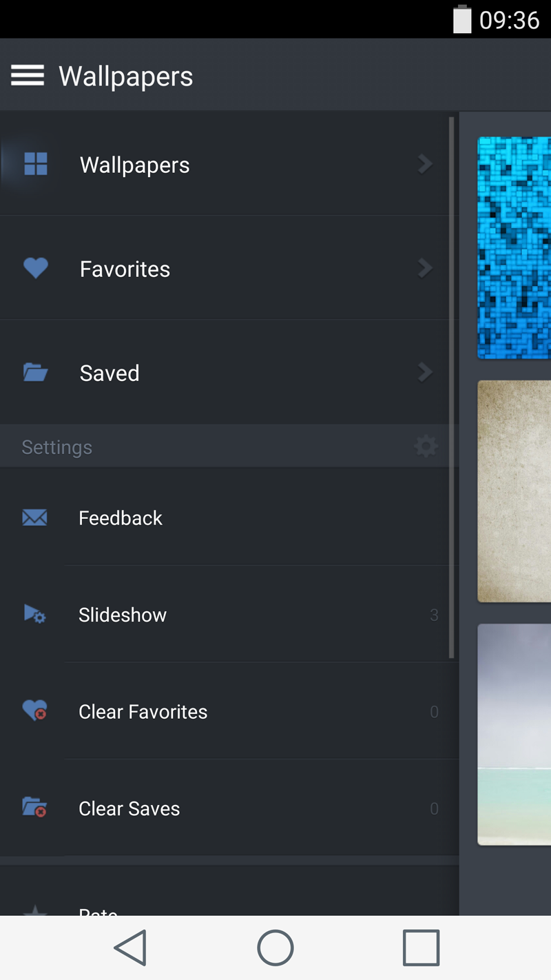Click the Wallpapers grid icon
The height and width of the screenshot is (980, 551).
point(35,164)
